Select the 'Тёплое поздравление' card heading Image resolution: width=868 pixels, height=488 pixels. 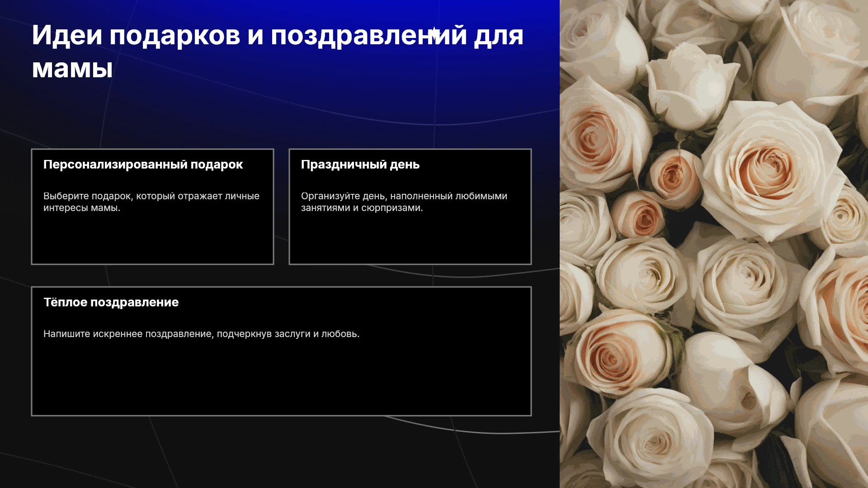pyautogui.click(x=111, y=302)
